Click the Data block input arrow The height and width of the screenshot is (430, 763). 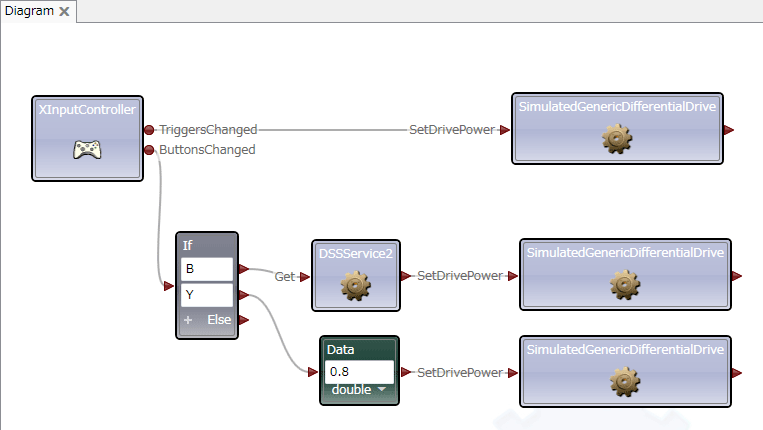[313, 372]
